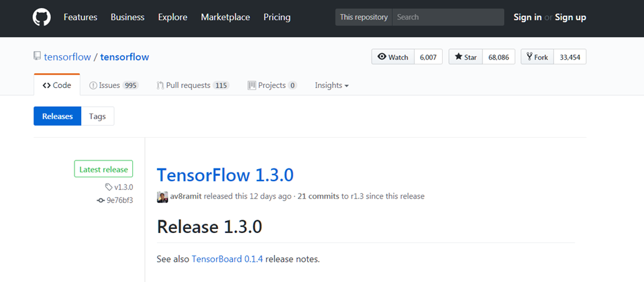Click the Latest release badge
The width and height of the screenshot is (644, 282).
(103, 169)
